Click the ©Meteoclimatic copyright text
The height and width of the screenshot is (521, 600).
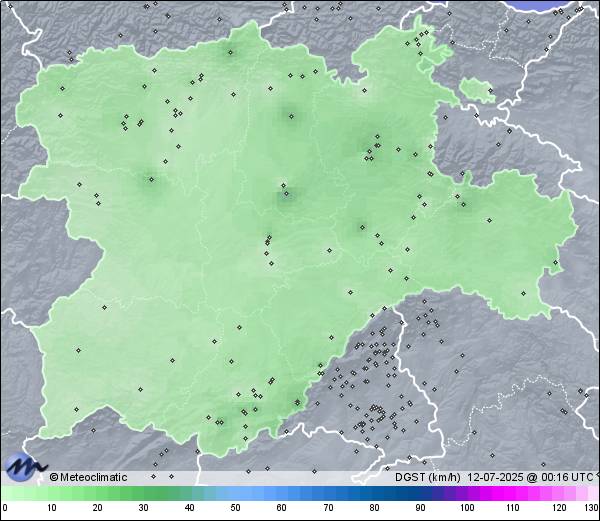point(88,477)
